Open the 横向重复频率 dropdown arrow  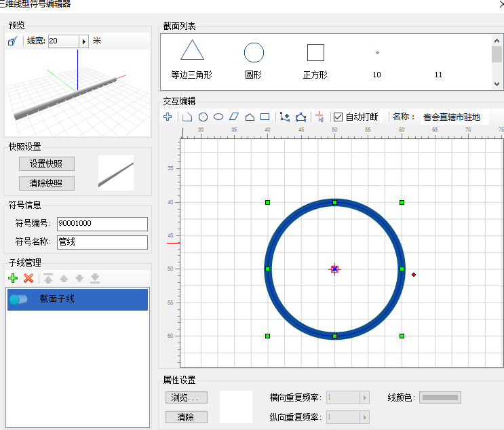[x=364, y=397]
